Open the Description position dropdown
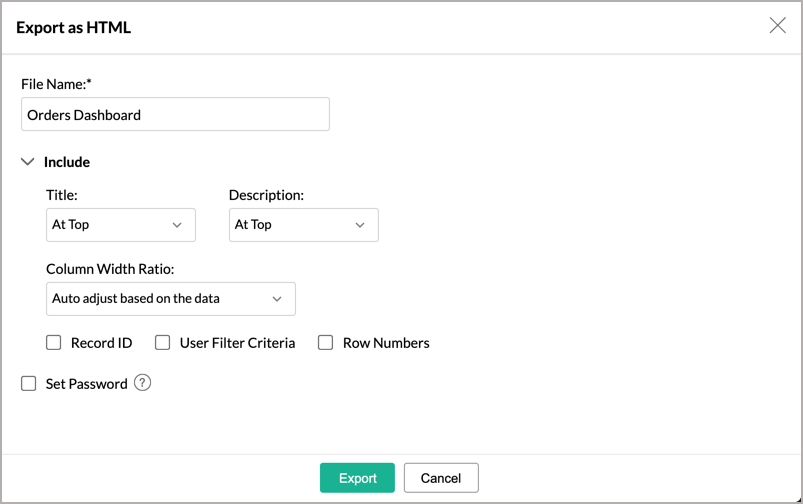Image resolution: width=803 pixels, height=504 pixels. point(303,225)
